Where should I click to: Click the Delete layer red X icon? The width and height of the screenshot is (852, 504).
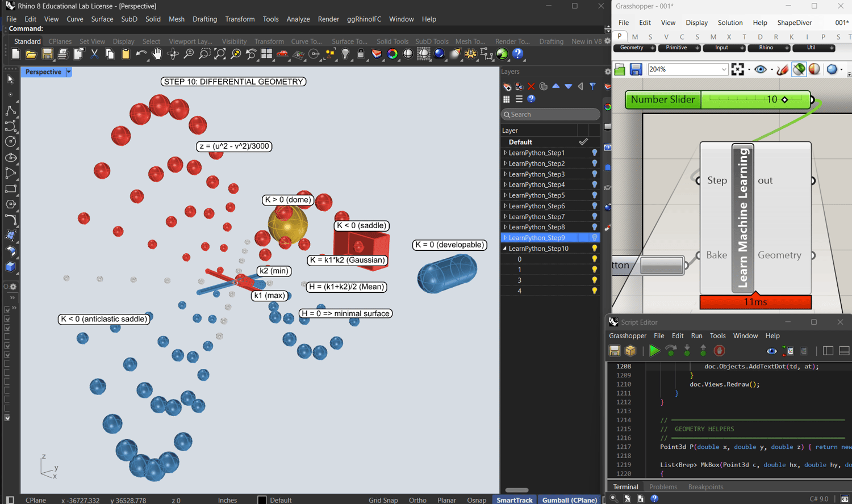coord(531,86)
